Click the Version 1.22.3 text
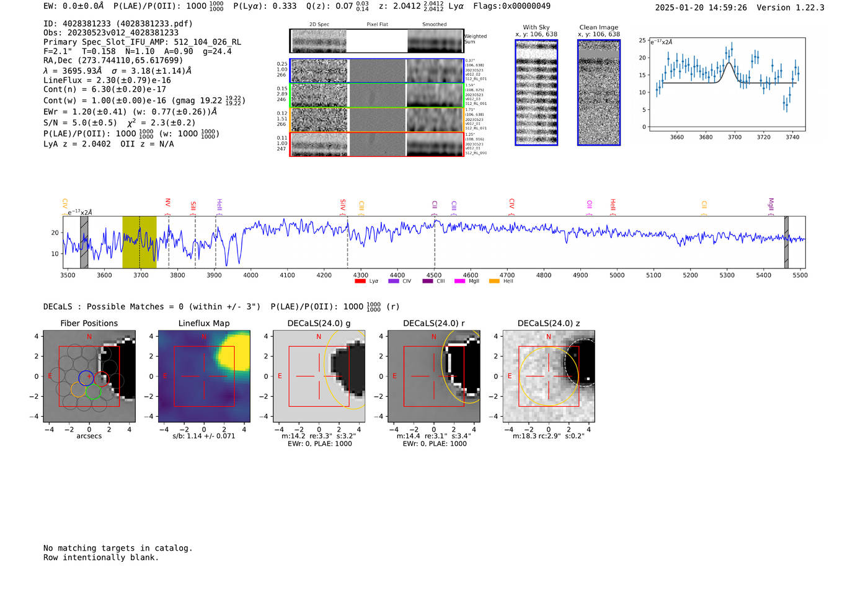The width and height of the screenshot is (868, 591). pos(790,7)
